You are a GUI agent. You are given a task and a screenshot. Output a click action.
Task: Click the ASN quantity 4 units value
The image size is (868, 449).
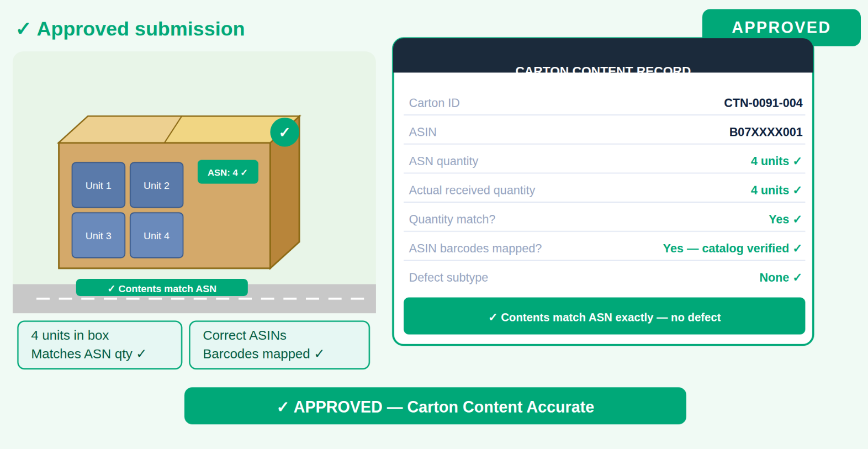776,161
